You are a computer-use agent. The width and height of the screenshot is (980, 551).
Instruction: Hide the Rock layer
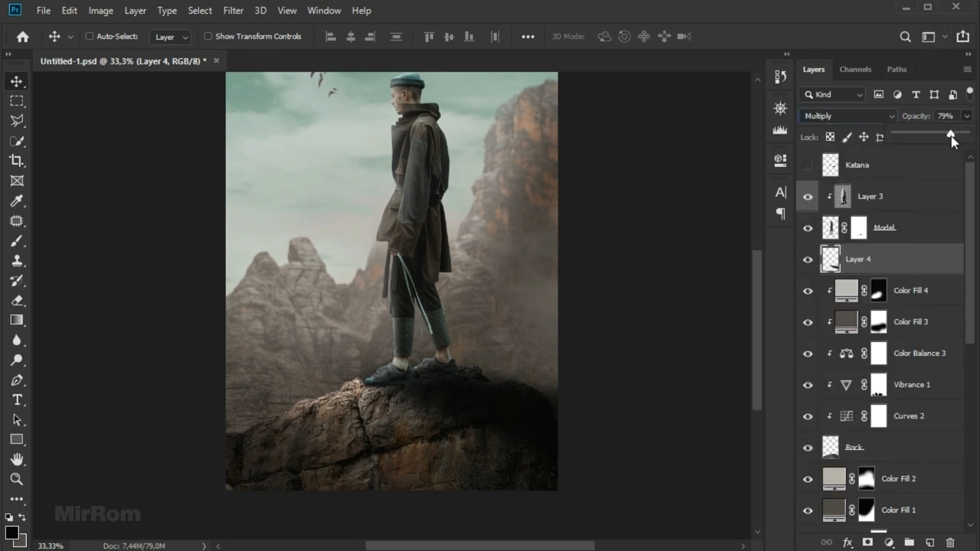pyautogui.click(x=808, y=448)
